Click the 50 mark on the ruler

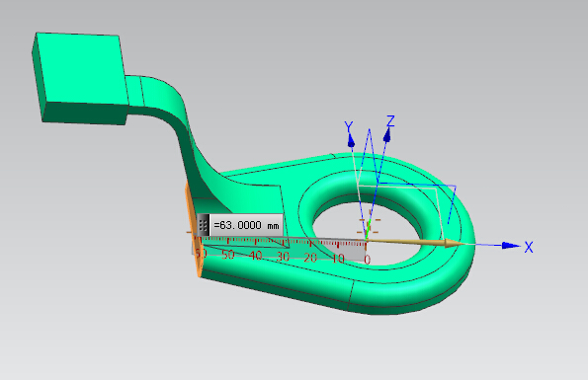coord(228,255)
